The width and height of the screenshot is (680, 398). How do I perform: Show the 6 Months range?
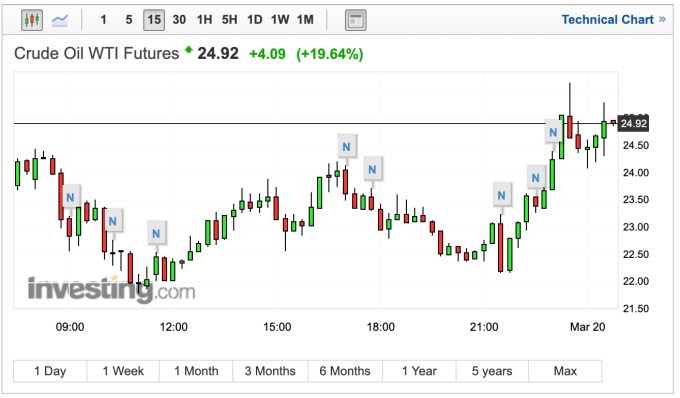345,371
